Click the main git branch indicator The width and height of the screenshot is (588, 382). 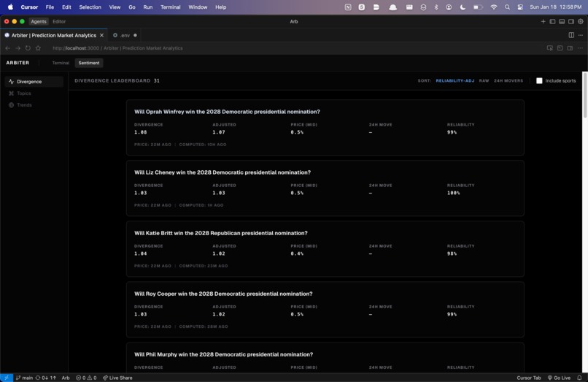(x=24, y=378)
